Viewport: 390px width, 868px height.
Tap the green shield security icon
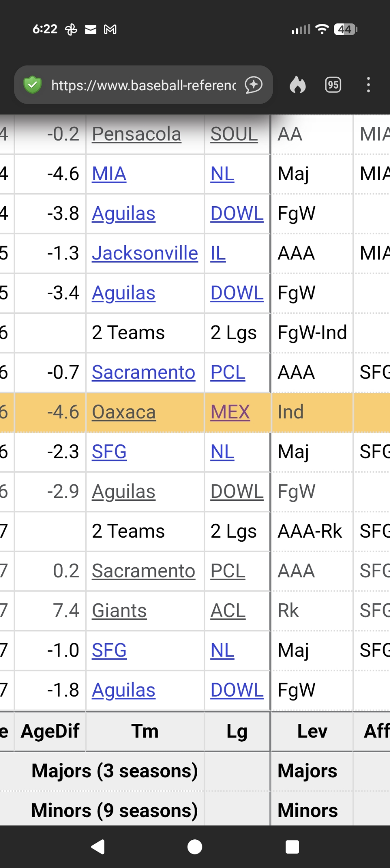point(33,85)
